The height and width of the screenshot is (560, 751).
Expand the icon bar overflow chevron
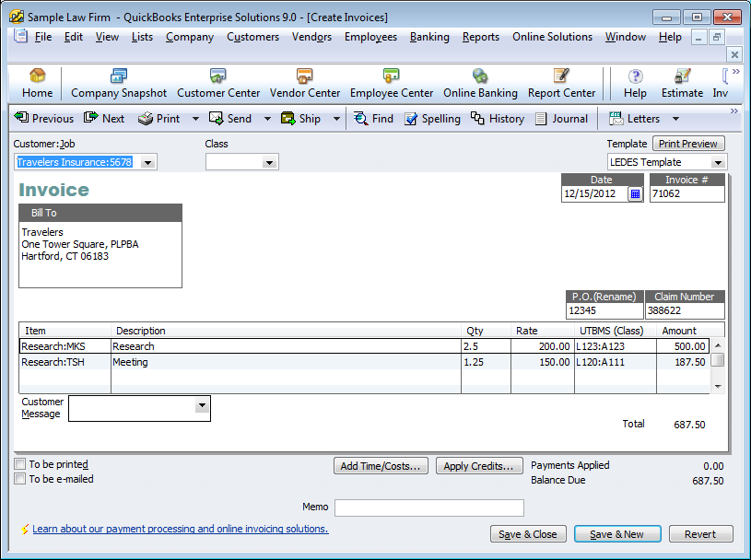(x=736, y=71)
